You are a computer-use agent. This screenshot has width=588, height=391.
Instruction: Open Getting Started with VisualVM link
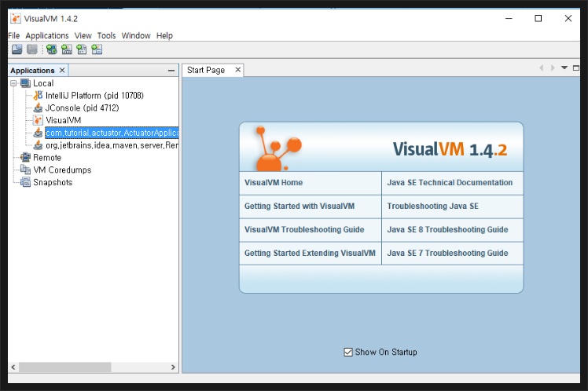[x=300, y=206]
